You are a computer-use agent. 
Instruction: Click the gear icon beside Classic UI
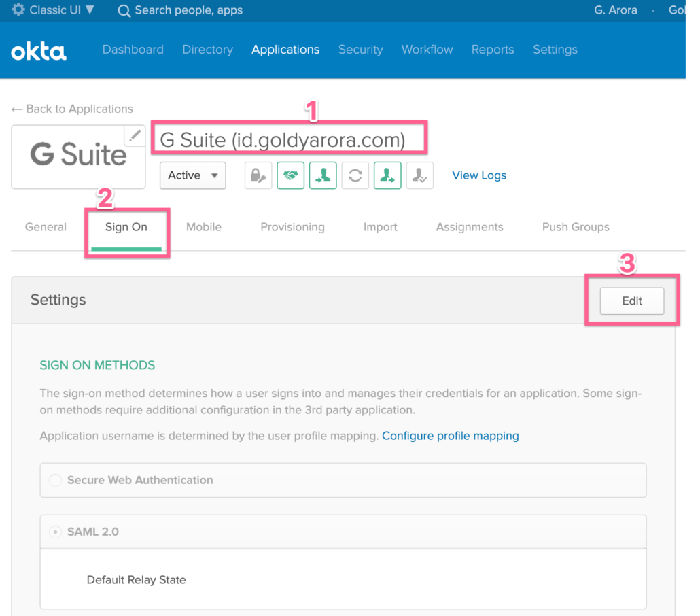(x=18, y=10)
